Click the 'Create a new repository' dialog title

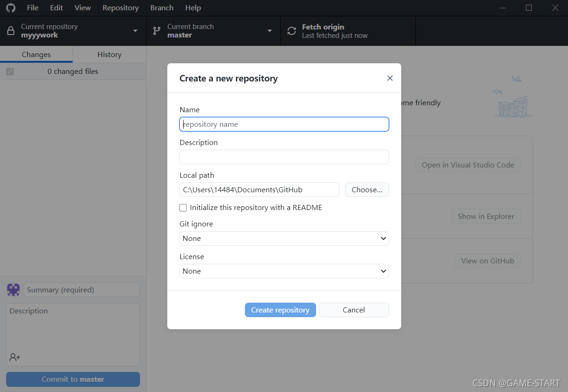click(229, 78)
